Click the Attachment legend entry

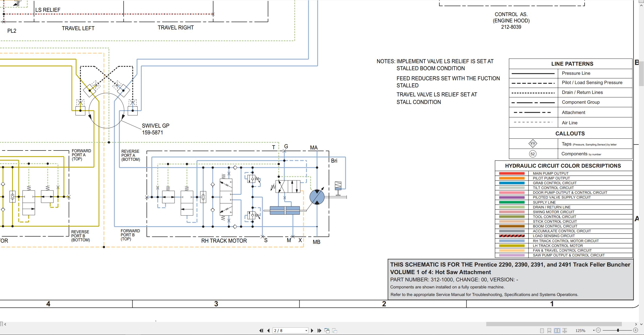[x=573, y=113]
